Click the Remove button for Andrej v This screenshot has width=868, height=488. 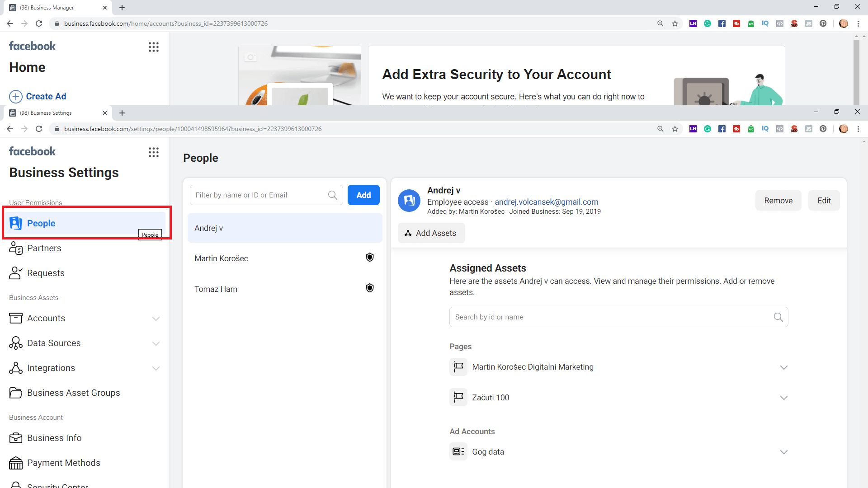[778, 201]
